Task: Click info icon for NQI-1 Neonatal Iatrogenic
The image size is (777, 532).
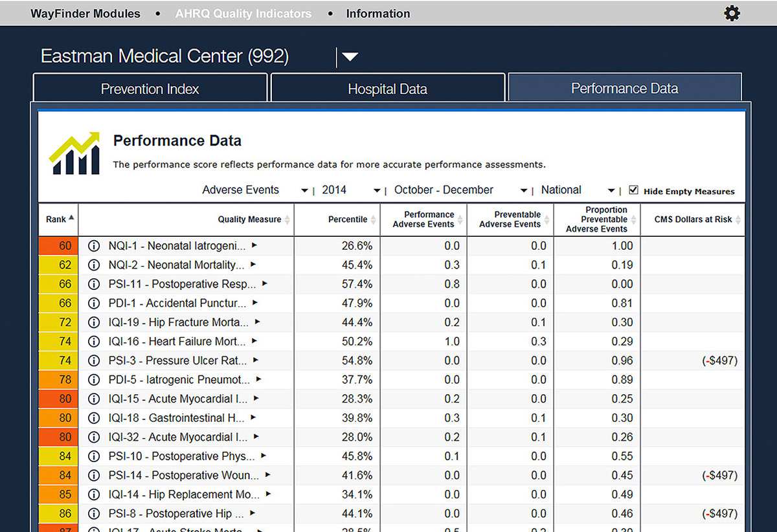Action: [94, 246]
